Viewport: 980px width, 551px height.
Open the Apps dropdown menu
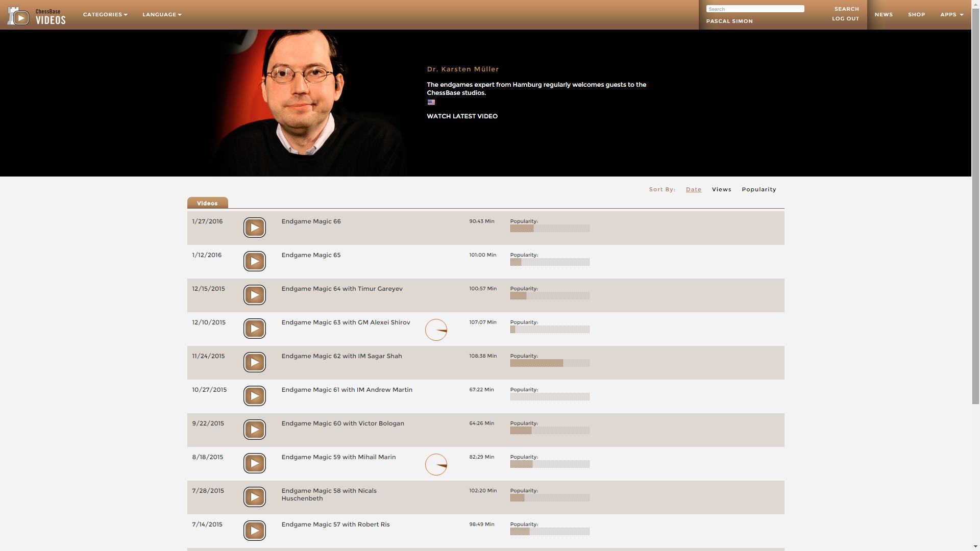(x=951, y=15)
